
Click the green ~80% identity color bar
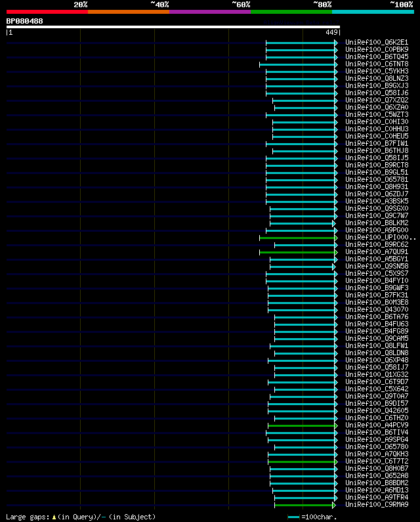(291, 12)
